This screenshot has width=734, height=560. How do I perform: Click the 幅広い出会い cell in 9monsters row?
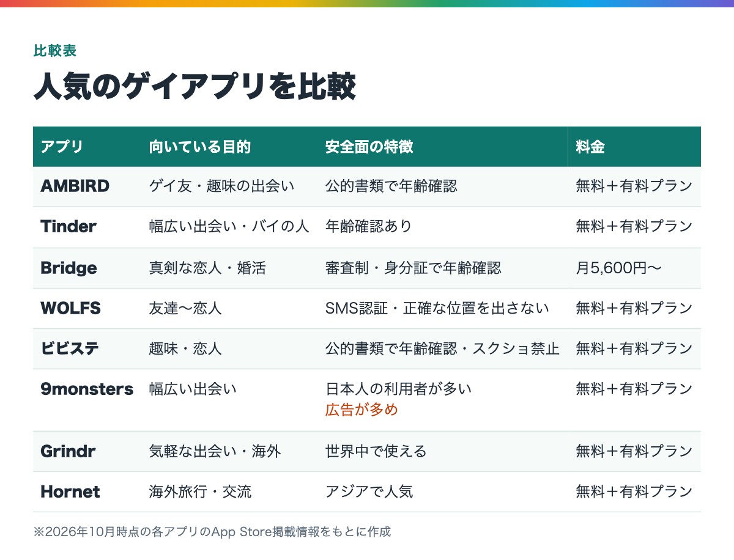coord(229,400)
